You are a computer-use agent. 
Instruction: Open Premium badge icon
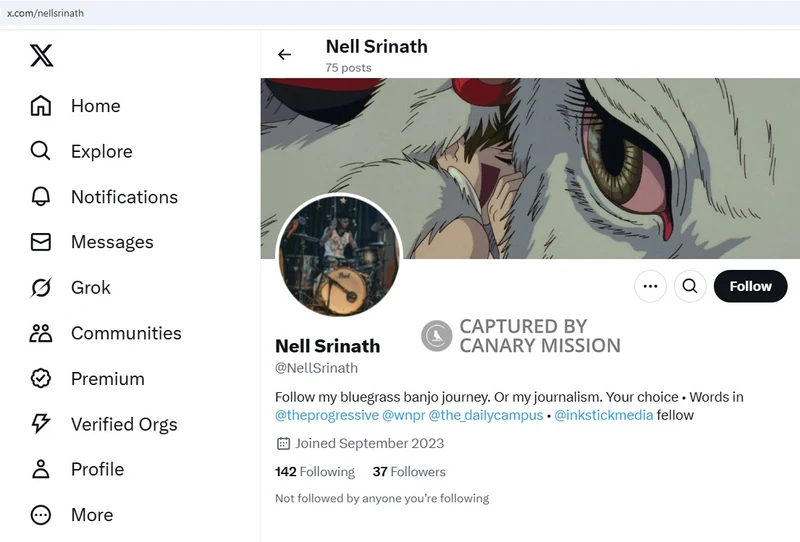click(41, 378)
